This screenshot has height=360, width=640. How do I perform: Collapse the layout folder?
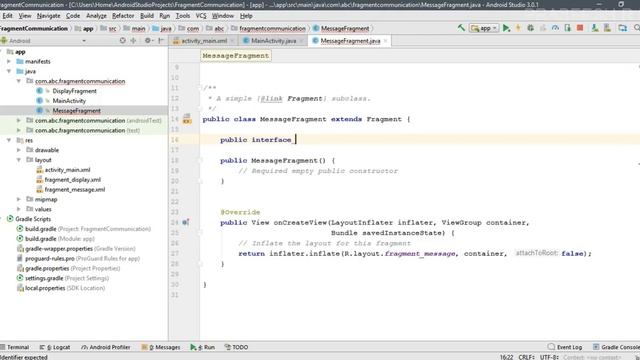pos(19,160)
